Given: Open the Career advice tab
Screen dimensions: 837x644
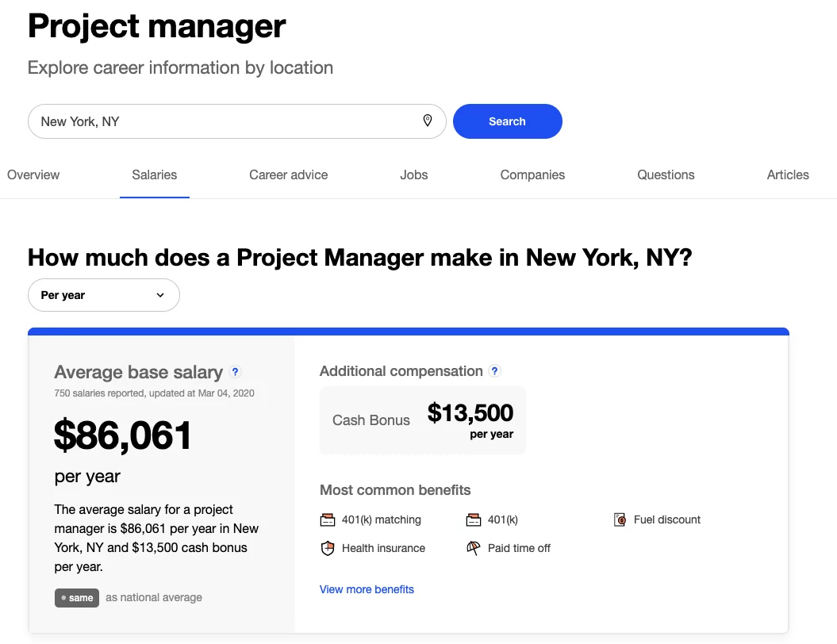Looking at the screenshot, I should click(288, 175).
